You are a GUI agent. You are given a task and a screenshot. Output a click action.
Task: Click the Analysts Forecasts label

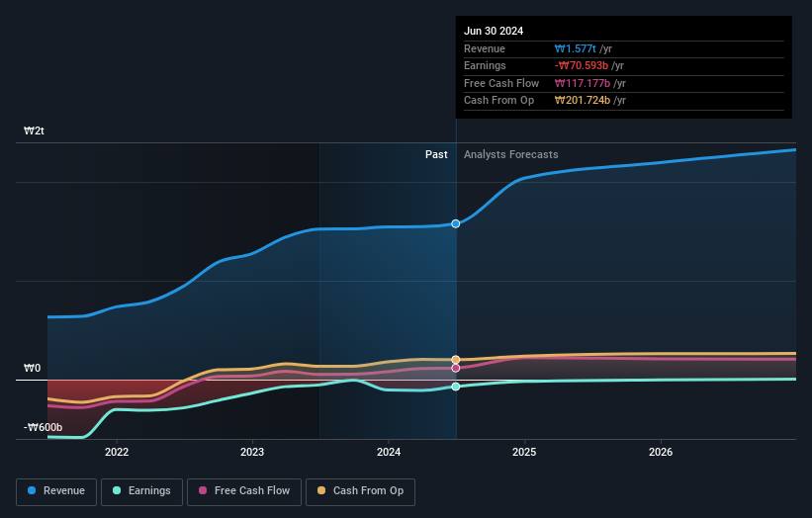point(510,155)
